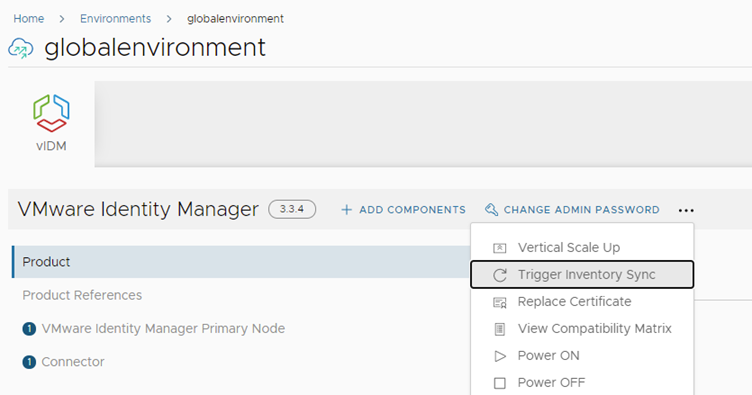Choose Replace Certificate from the menu
This screenshot has width=752, height=395.
(x=582, y=302)
